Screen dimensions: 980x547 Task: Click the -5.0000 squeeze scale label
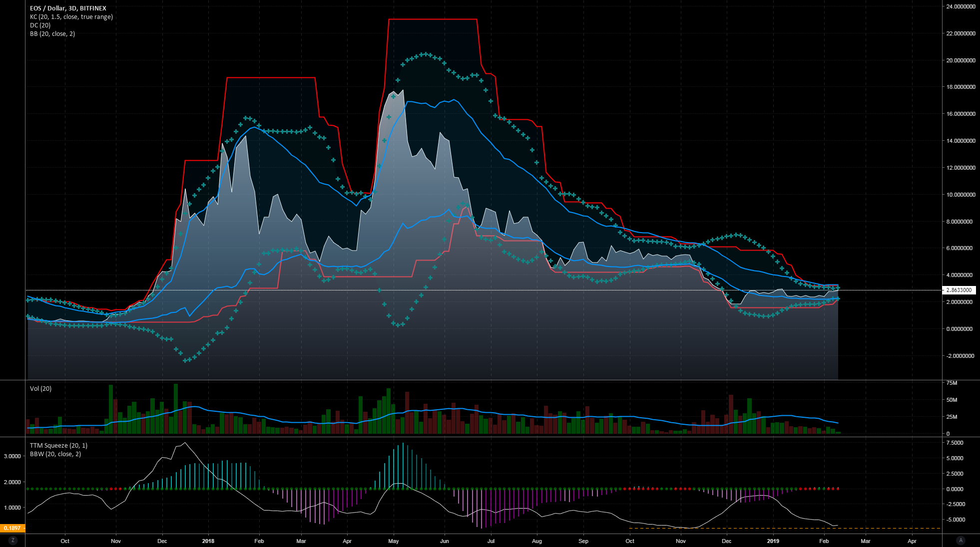coord(956,520)
